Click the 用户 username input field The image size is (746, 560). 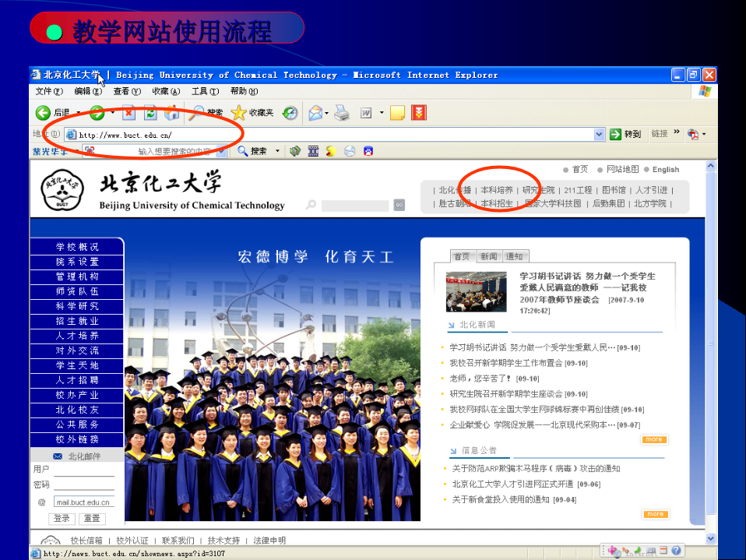point(84,470)
